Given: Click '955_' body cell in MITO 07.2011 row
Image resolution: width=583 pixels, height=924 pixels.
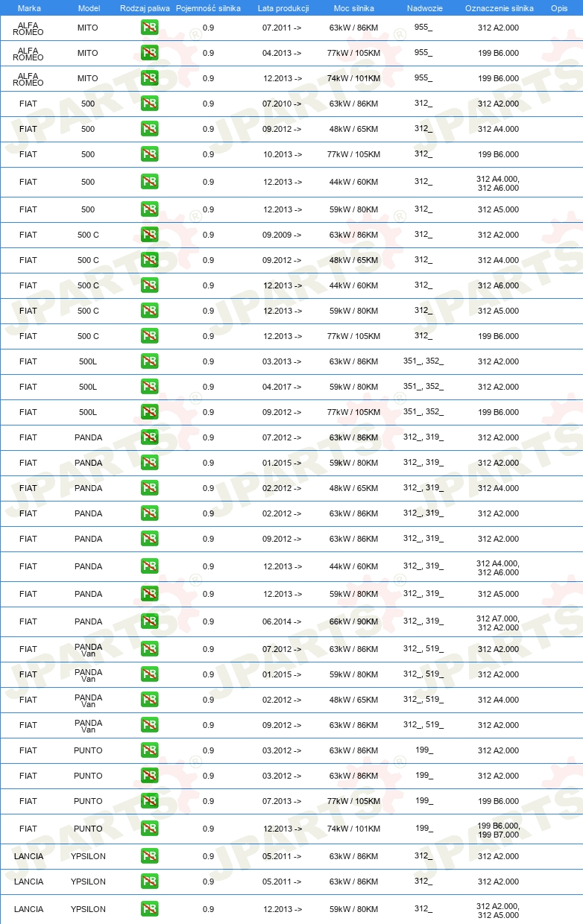Looking at the screenshot, I should [423, 28].
